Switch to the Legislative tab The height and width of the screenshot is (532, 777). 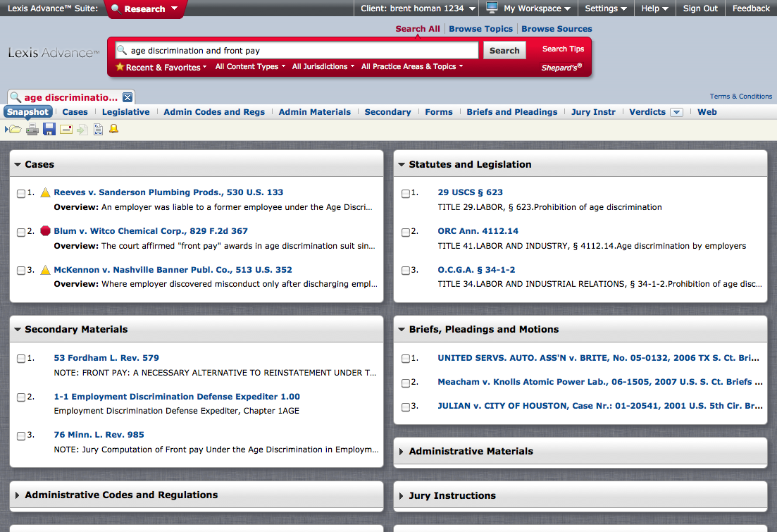pyautogui.click(x=126, y=112)
